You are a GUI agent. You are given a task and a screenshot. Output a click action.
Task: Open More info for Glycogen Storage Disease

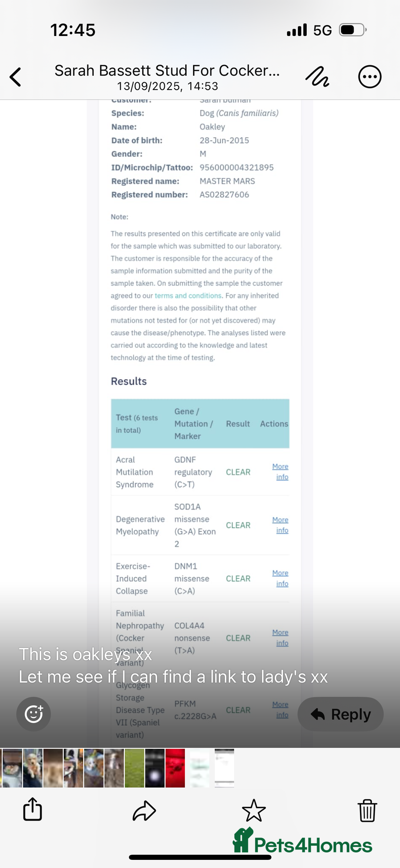pos(281,710)
